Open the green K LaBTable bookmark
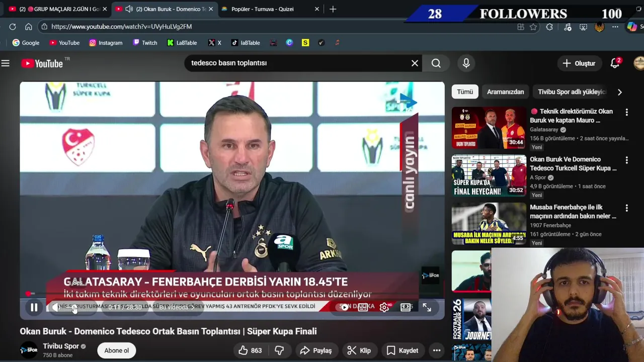Image resolution: width=644 pixels, height=362 pixels. pos(182,43)
